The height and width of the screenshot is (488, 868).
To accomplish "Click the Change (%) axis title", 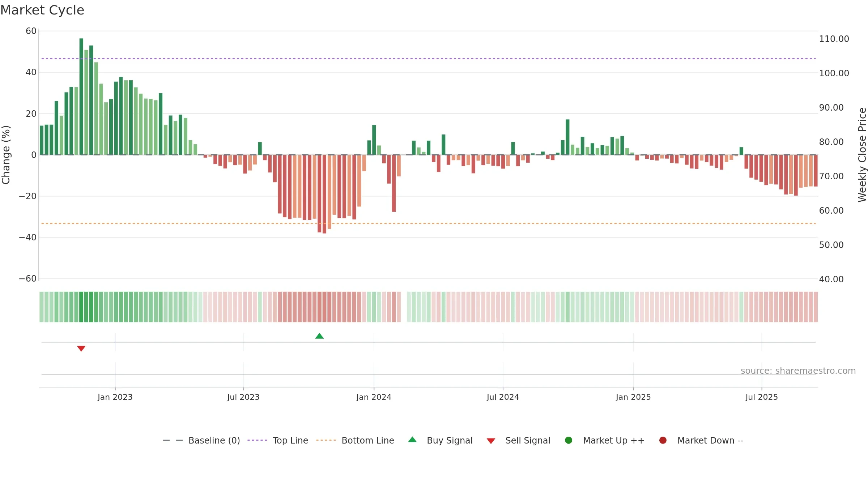I will [x=6, y=155].
